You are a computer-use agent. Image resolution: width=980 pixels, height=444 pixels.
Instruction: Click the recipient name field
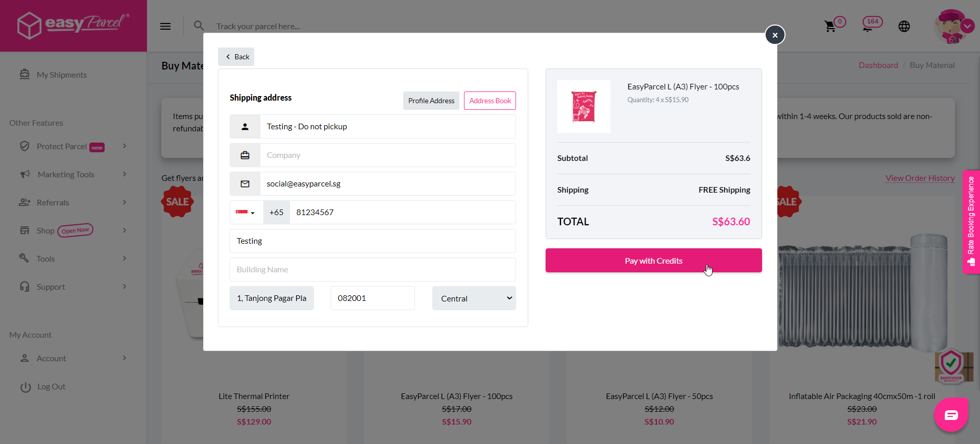(x=388, y=127)
